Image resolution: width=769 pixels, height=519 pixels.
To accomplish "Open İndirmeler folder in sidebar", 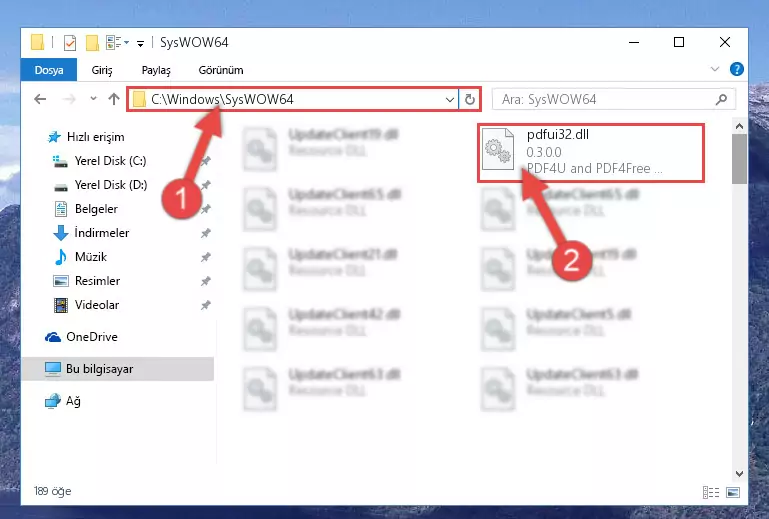I will [102, 233].
